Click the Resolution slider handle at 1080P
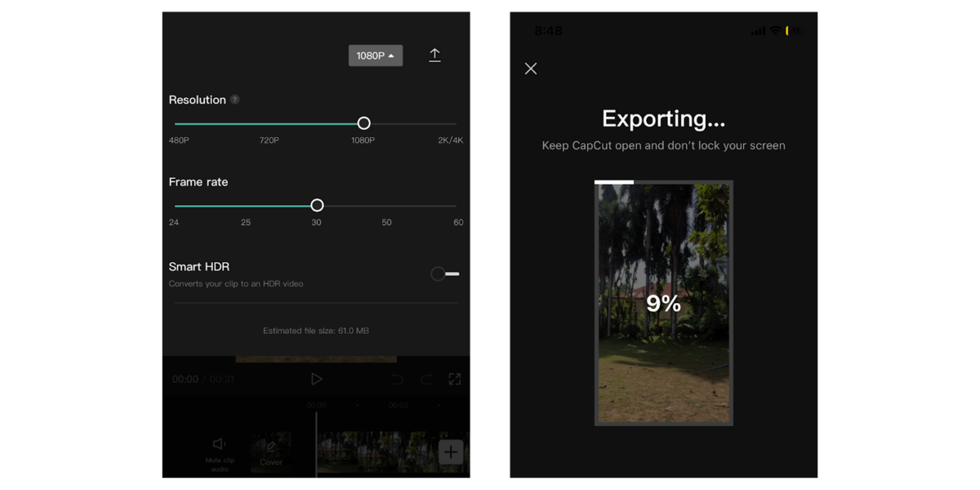This screenshot has width=980, height=490. click(x=363, y=123)
